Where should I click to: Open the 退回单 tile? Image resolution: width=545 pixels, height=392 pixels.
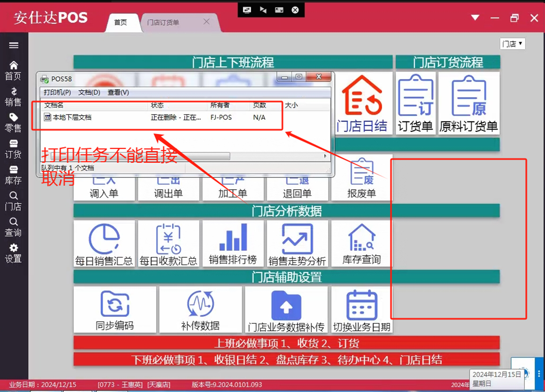[x=297, y=189]
